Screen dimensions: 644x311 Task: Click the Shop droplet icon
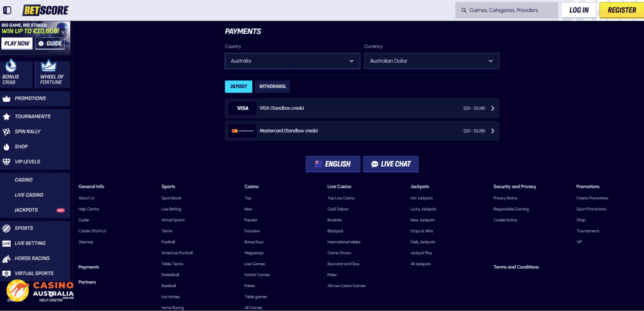tap(6, 146)
